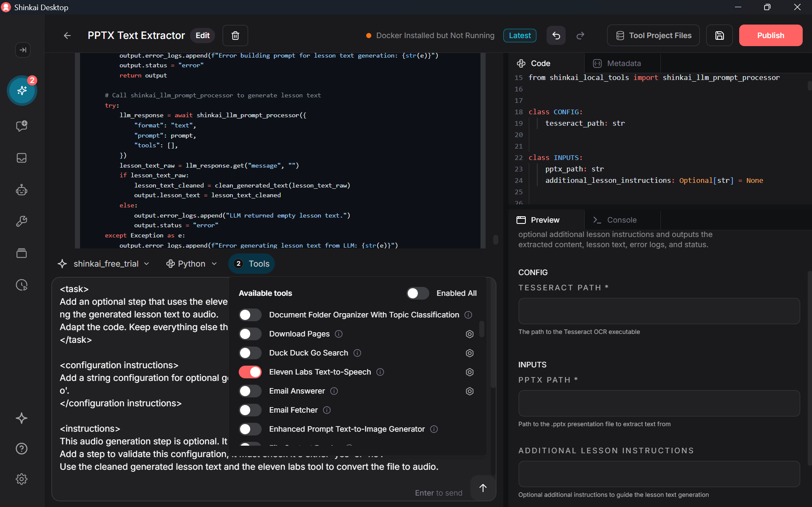
Task: Collapse the Tools selector popup
Action: coord(251,264)
